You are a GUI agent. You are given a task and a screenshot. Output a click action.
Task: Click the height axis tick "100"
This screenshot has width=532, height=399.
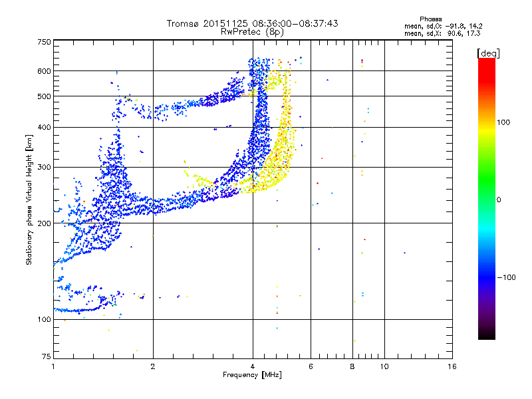pyautogui.click(x=44, y=319)
